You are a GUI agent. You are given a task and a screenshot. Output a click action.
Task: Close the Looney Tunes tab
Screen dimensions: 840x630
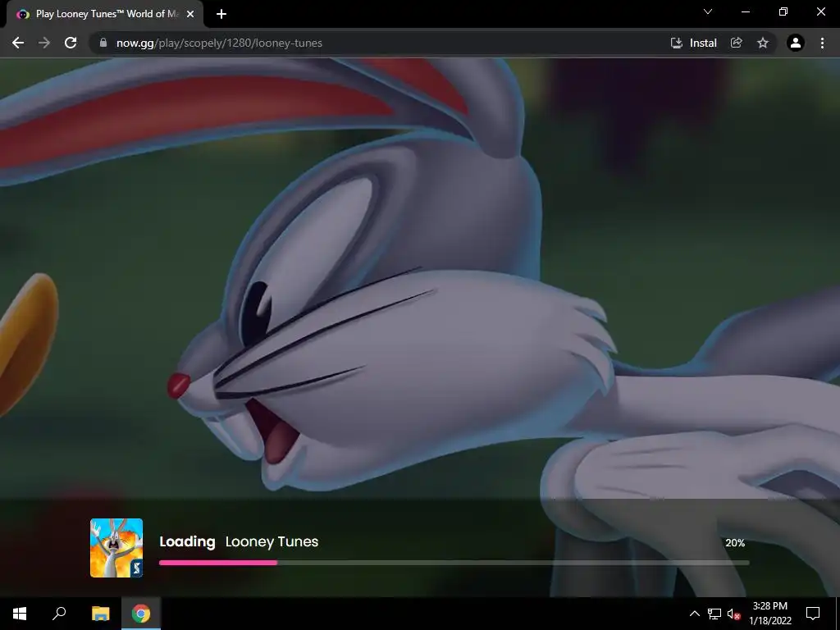[x=190, y=14]
